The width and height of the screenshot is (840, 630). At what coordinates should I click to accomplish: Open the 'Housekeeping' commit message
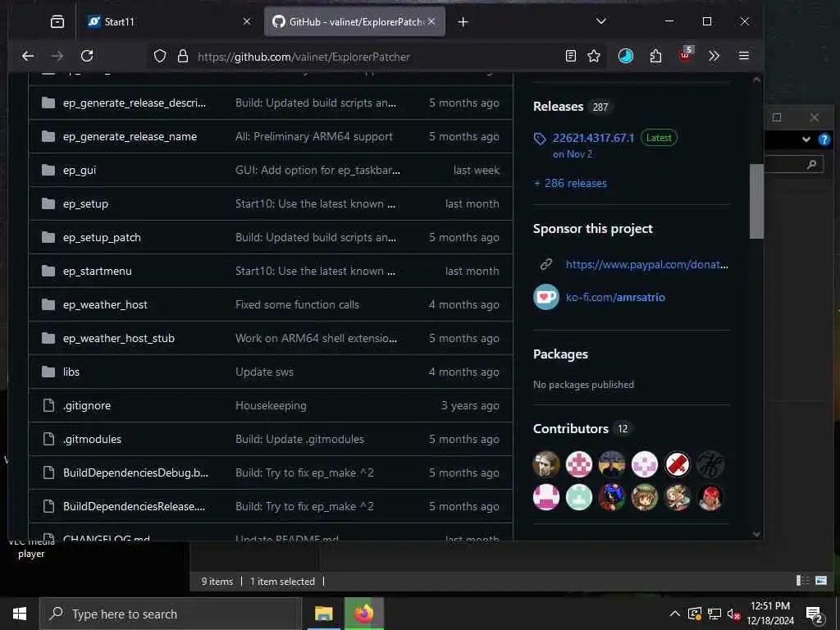point(271,405)
